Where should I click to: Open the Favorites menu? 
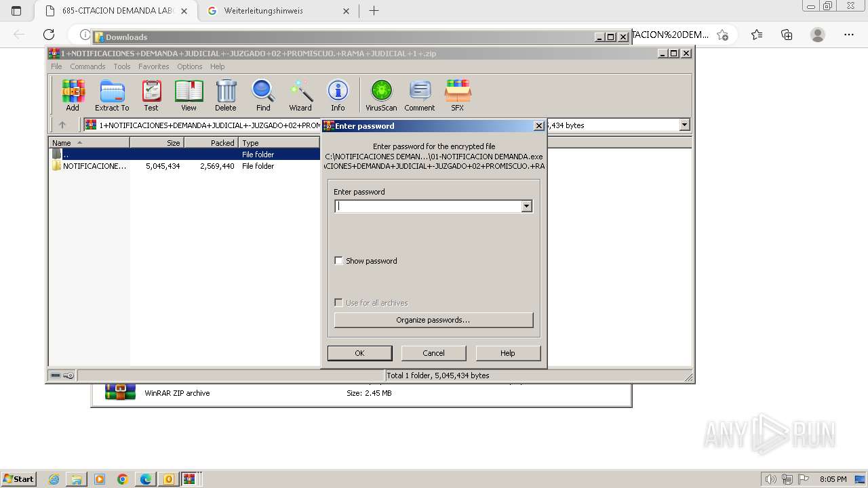pos(154,66)
